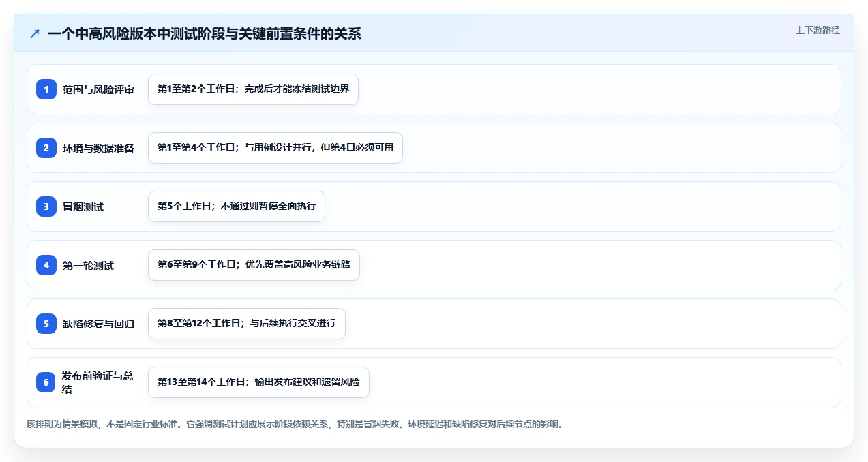
Task: Select the 缺陷修复与回归 stage label
Action: (98, 324)
